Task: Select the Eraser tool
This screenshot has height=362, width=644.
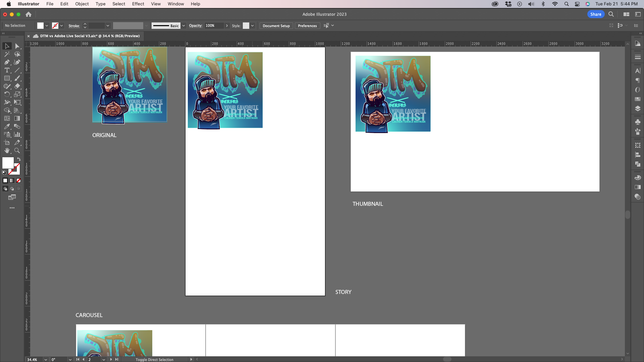Action: (x=17, y=86)
